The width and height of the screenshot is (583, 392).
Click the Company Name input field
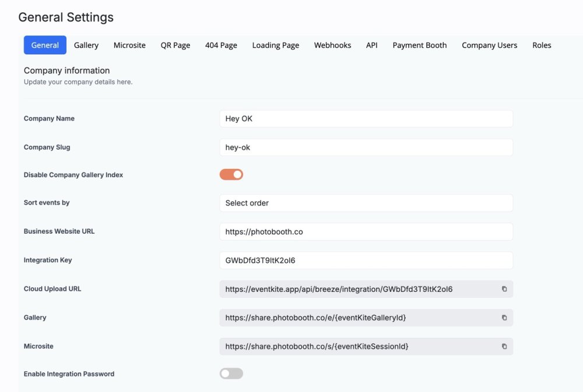[366, 118]
